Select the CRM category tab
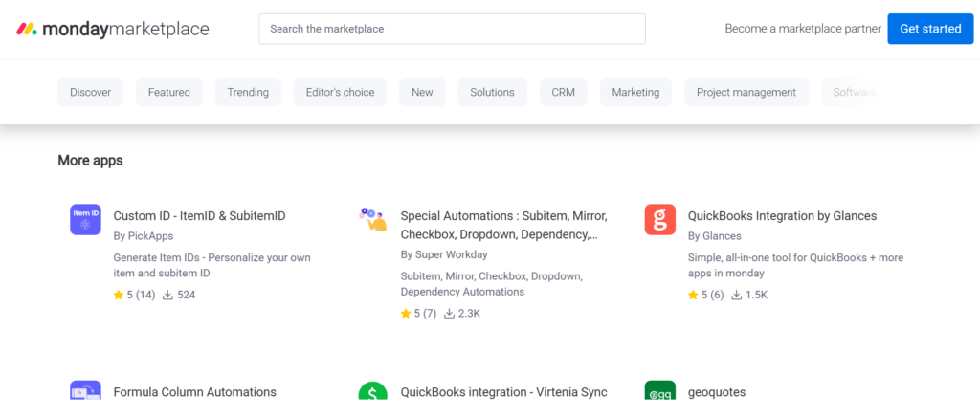The image size is (980, 418). point(563,93)
